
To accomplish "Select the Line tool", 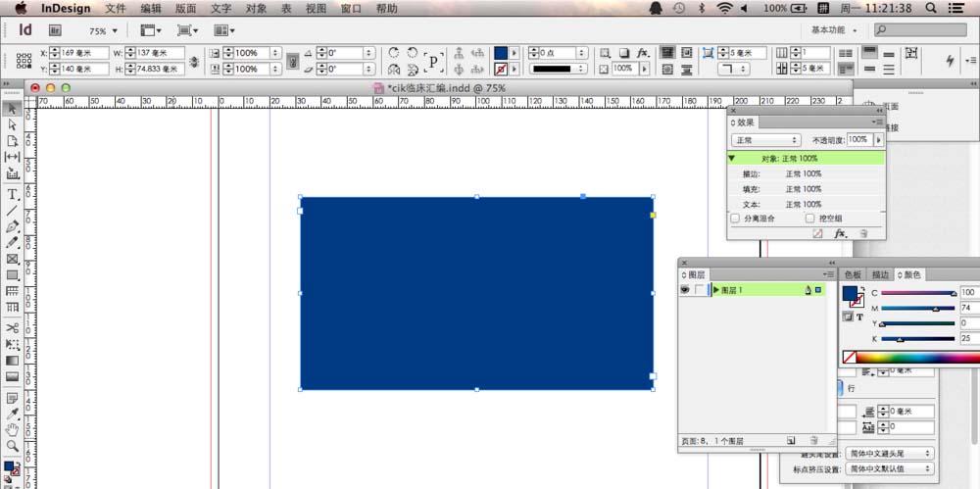I will point(13,210).
